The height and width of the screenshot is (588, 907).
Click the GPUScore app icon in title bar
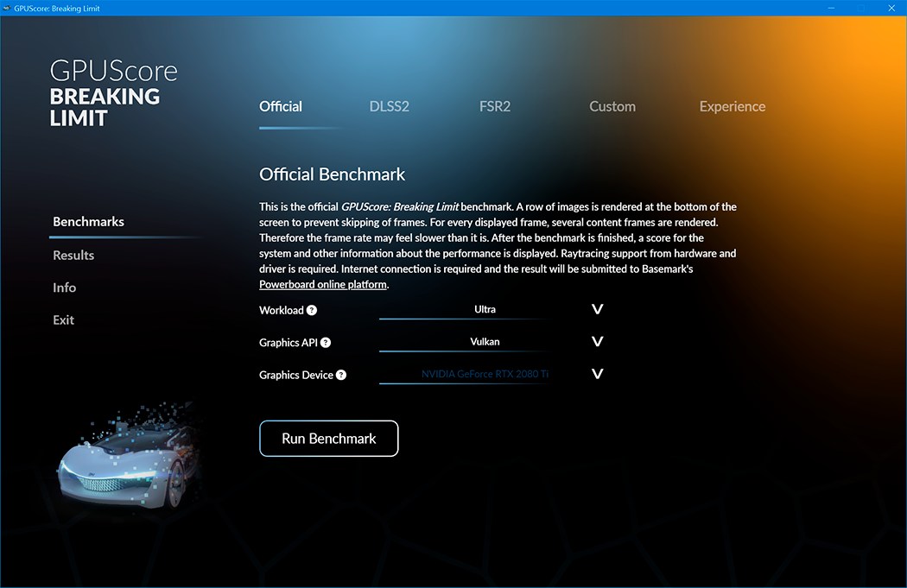click(6, 8)
